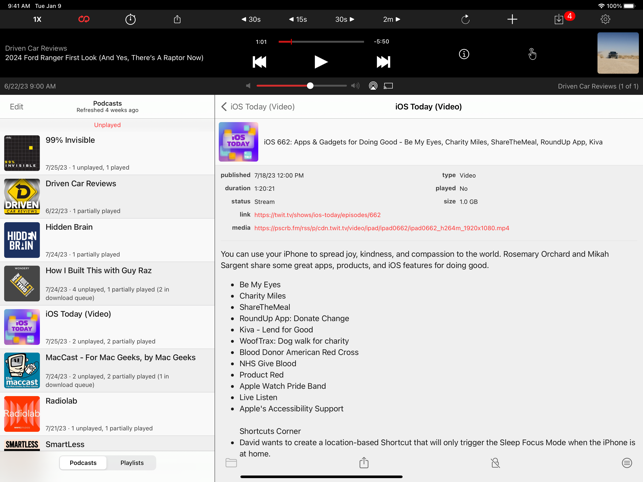This screenshot has height=482, width=643.
Task: Add a new podcast with plus icon
Action: coord(512,19)
